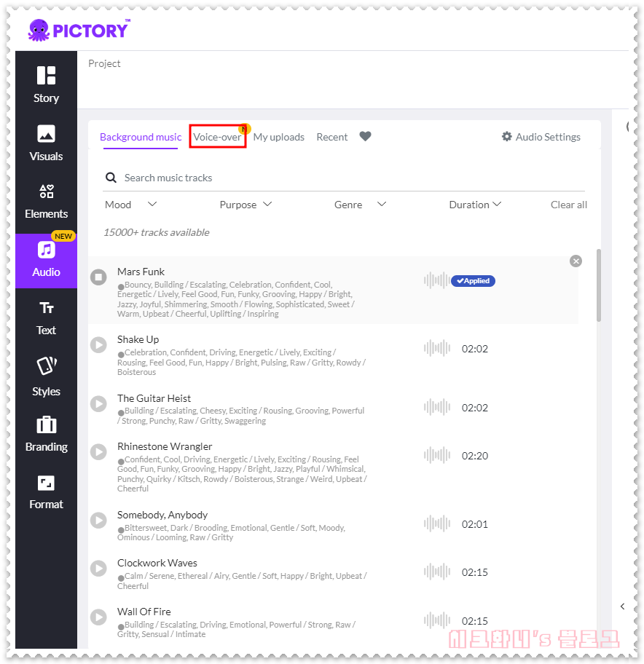
Task: Select the Wall Of Fire track title
Action: tap(144, 612)
